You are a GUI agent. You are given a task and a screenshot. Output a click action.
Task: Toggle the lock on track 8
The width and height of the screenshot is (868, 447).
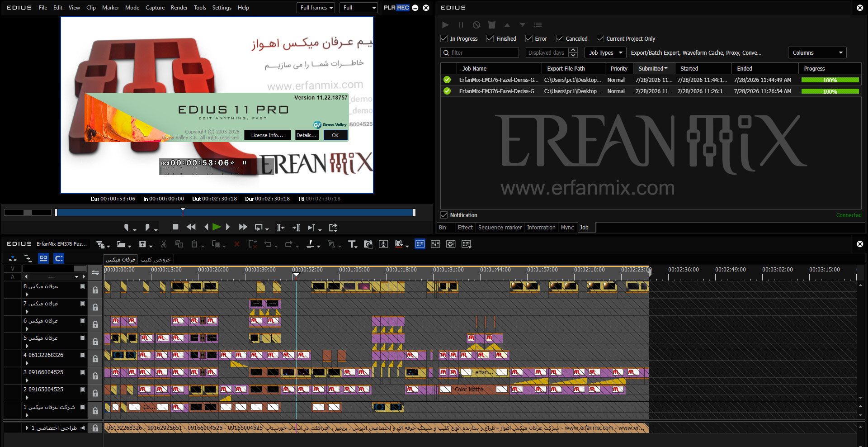[x=95, y=290]
